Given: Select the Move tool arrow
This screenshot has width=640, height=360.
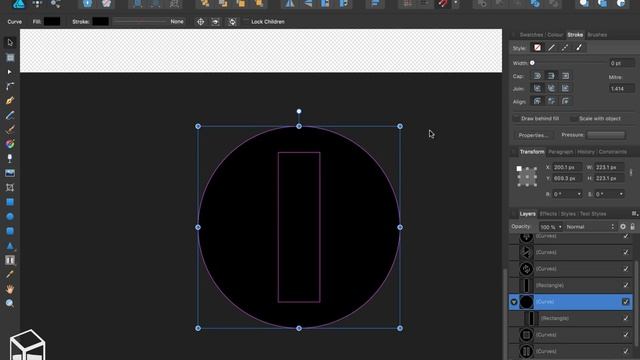Looking at the screenshot, I should (10, 42).
